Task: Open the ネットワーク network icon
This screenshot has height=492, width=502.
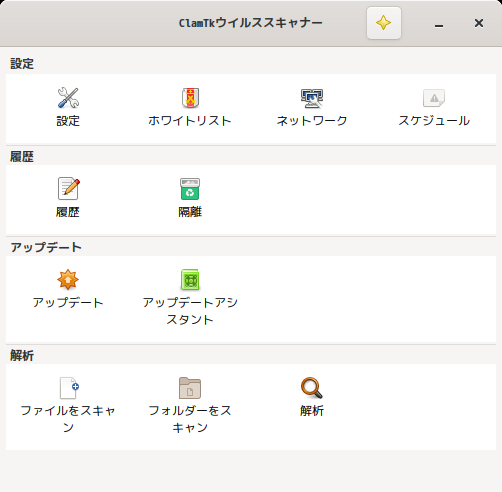Action: coord(312,98)
